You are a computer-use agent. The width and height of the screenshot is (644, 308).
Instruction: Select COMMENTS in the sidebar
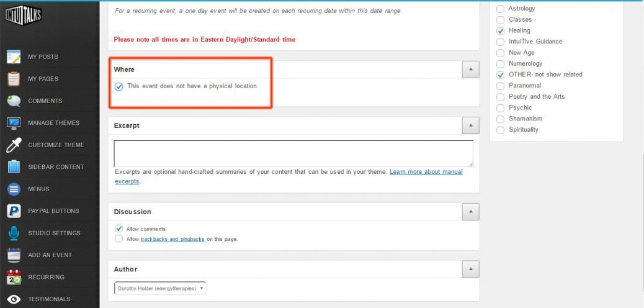click(45, 101)
